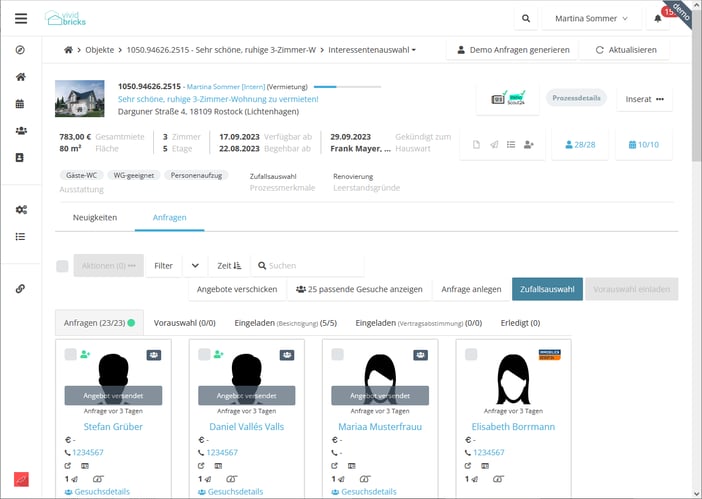Open the compass icon in the left sidebar
Screen dimensions: 702x499
click(x=20, y=50)
